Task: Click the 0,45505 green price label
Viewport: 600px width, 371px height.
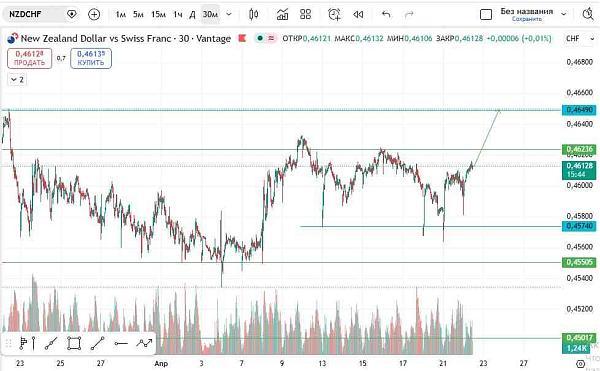Action: [579, 262]
